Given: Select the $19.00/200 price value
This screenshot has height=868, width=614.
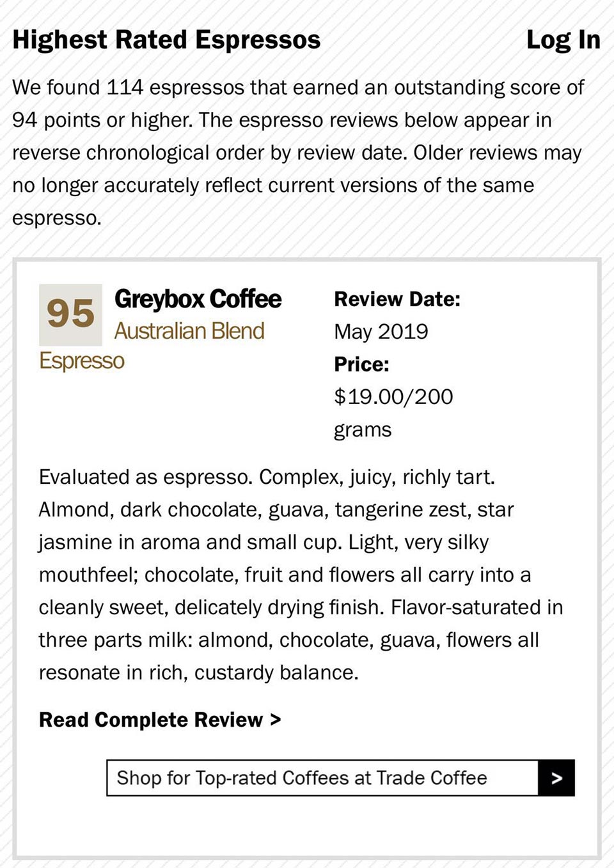Looking at the screenshot, I should 393,397.
